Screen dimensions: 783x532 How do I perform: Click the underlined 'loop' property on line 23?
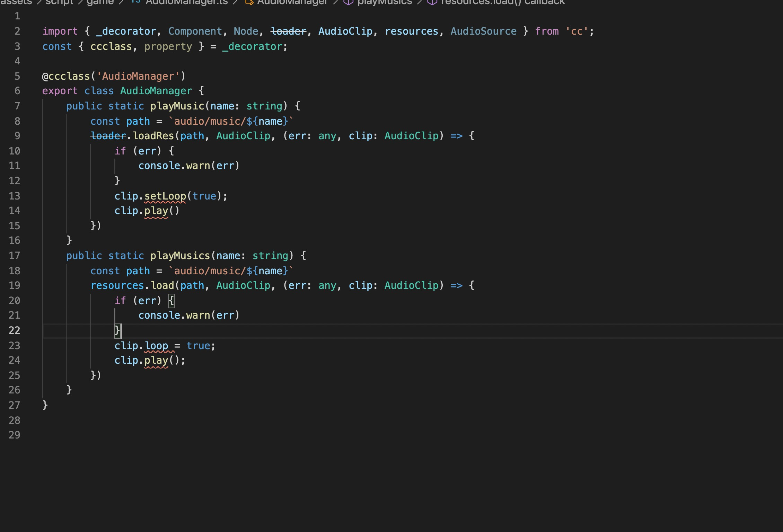157,346
